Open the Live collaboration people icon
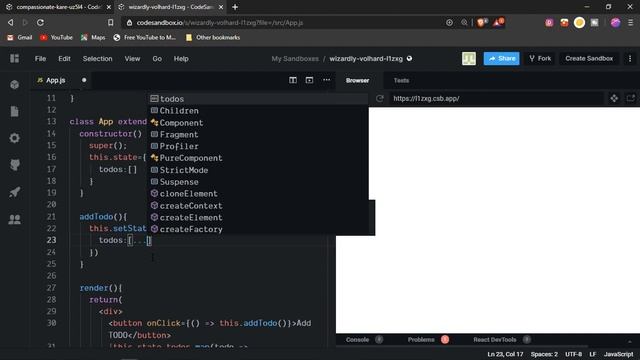Screen dimensions: 640x360 point(15,219)
